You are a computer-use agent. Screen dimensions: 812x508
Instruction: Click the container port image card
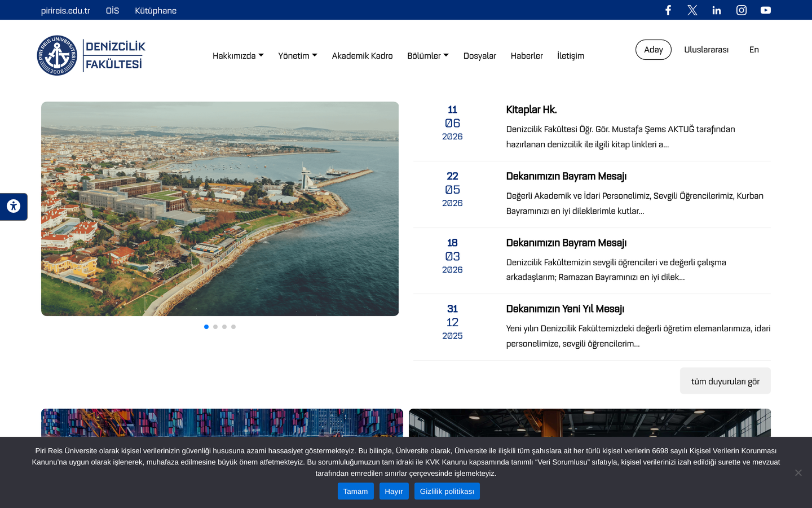[222, 423]
